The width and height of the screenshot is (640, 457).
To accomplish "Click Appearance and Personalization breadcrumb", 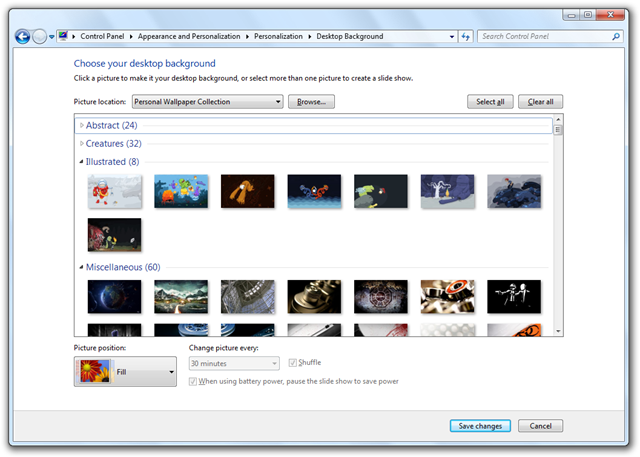I will tap(191, 36).
